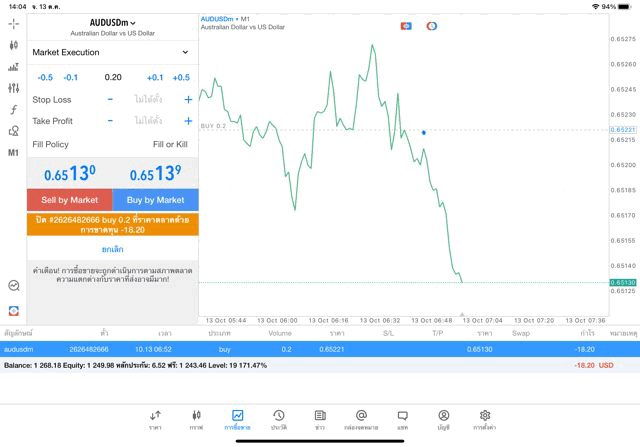Tap the orange close position #2626482666 bar
The width and height of the screenshot is (640, 447).
tap(112, 224)
